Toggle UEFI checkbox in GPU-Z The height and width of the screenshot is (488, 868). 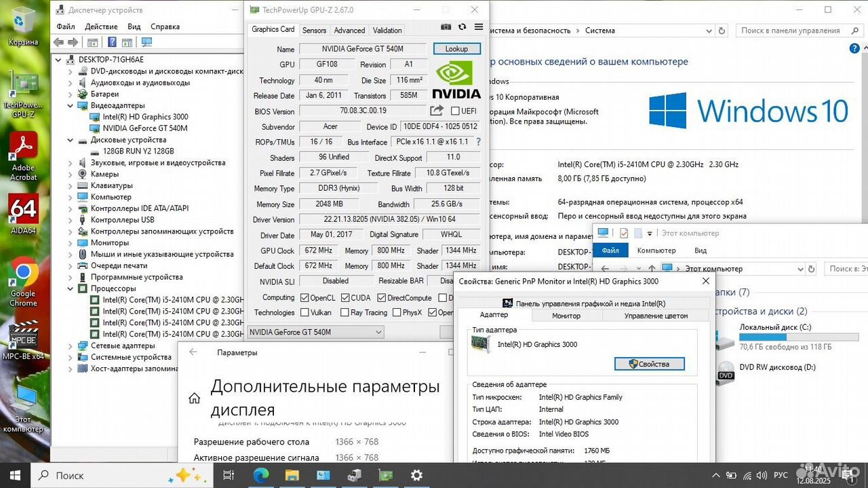(454, 111)
